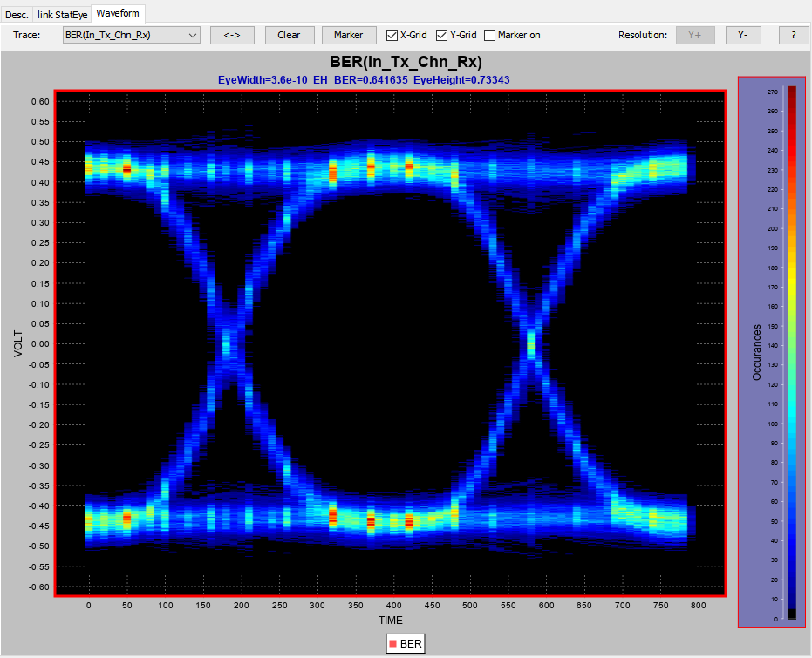The image size is (812, 658).
Task: Click the swap arrows <-> button
Action: pyautogui.click(x=232, y=35)
